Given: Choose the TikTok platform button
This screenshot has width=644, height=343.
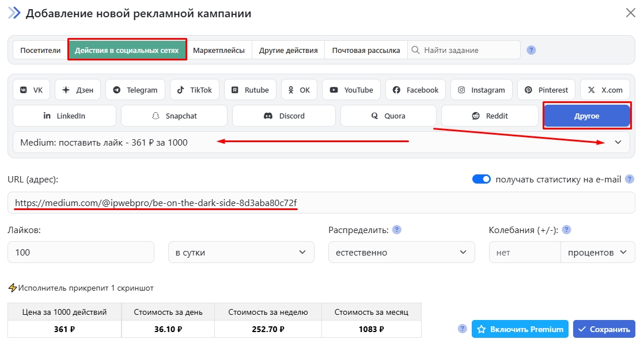Looking at the screenshot, I should (195, 90).
